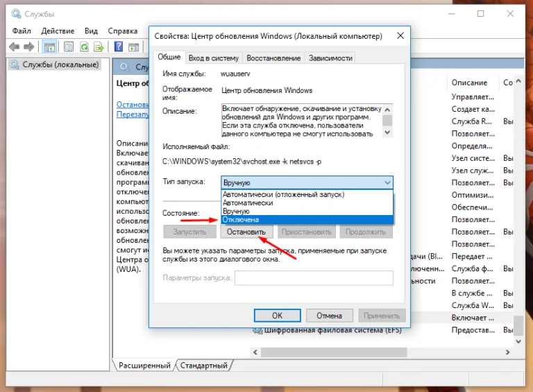Open the Действие menu
Screen dimensions: 533x392
pyautogui.click(x=58, y=31)
